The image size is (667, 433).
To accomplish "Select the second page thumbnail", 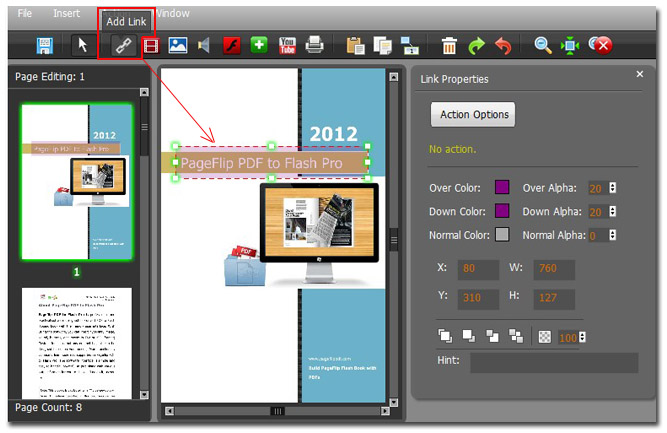I will pos(77,343).
